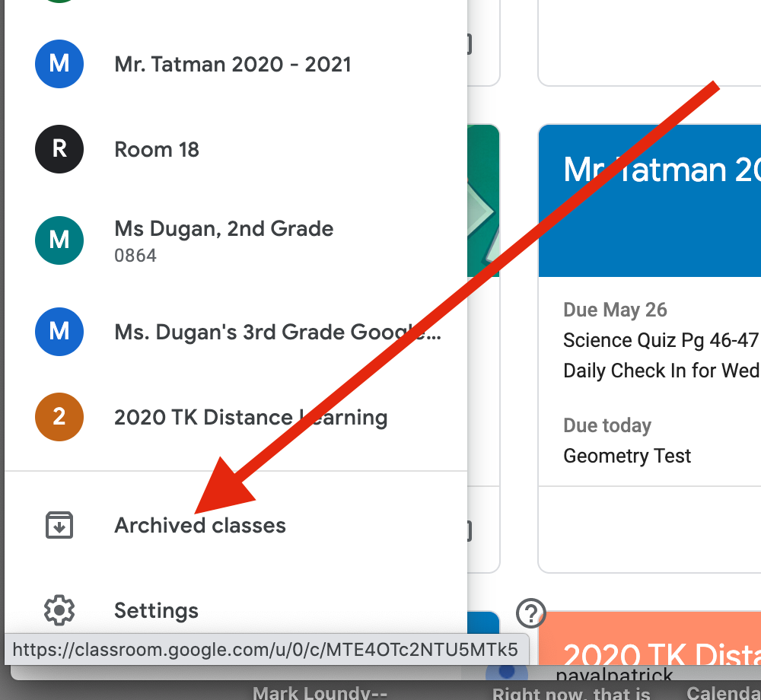This screenshot has height=700, width=761.
Task: Open the Geometry Test assignment
Action: coord(627,456)
